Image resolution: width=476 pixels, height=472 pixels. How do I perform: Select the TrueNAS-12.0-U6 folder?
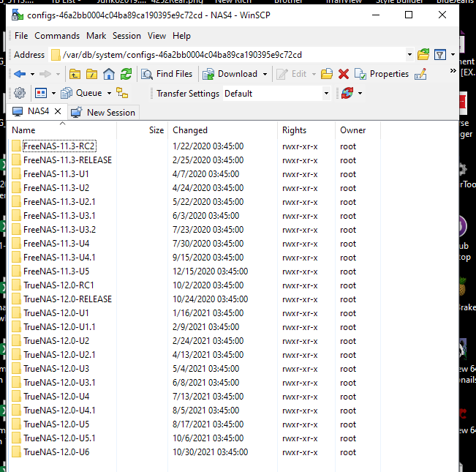[x=56, y=452]
